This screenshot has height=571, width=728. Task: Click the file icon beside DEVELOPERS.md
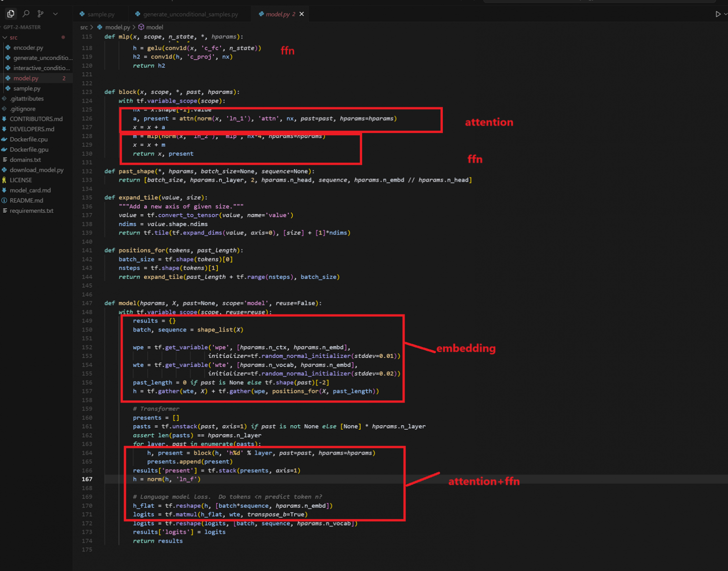coord(5,129)
